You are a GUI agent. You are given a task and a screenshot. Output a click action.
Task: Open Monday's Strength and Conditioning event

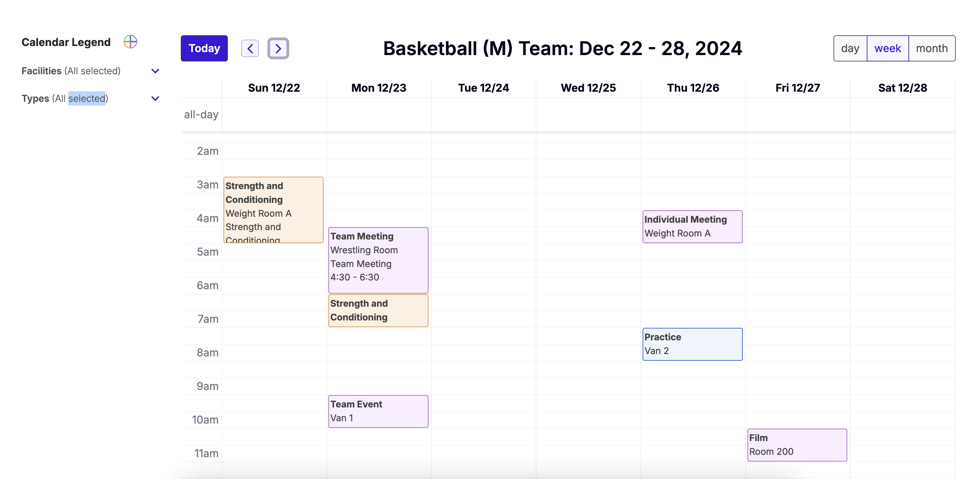[x=378, y=311]
